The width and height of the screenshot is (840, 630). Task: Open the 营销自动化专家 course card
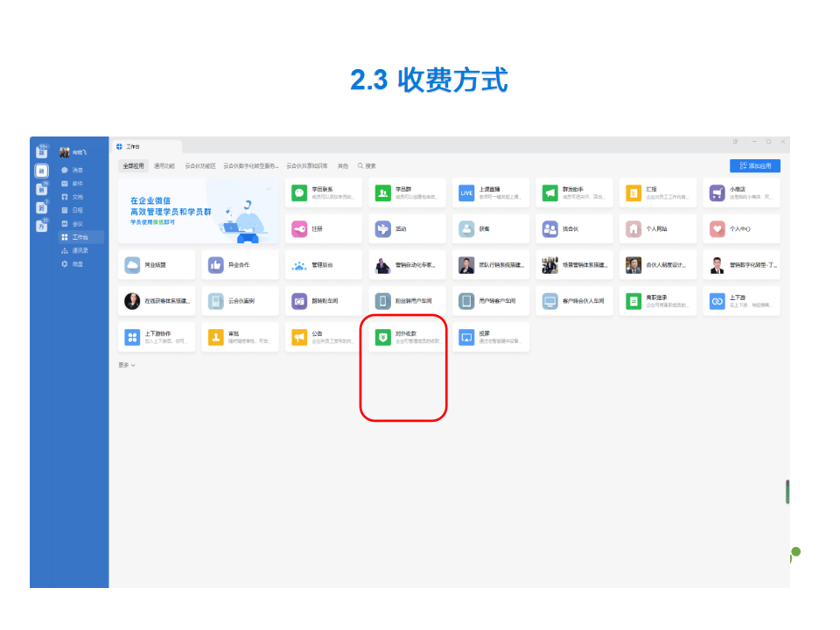coord(407,264)
